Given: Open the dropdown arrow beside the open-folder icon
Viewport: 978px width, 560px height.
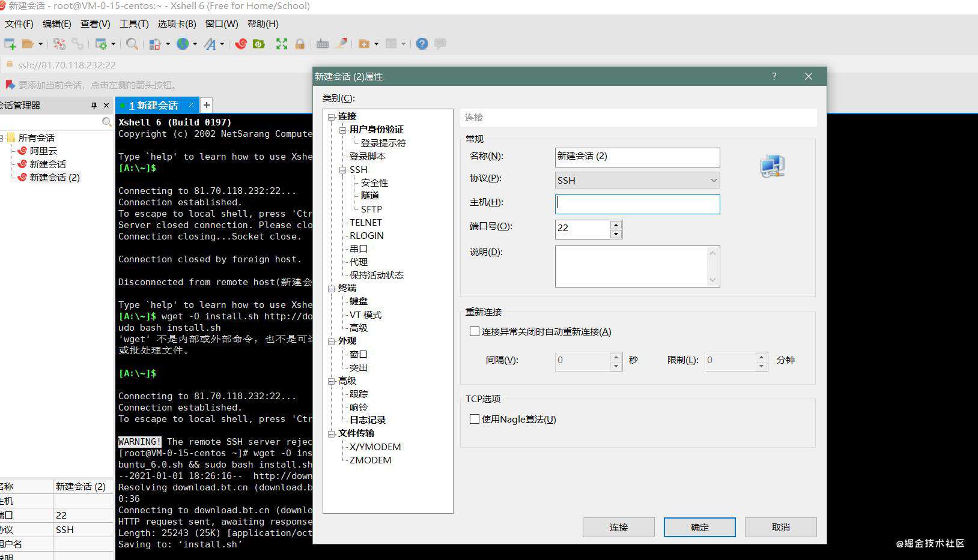Looking at the screenshot, I should (40, 44).
